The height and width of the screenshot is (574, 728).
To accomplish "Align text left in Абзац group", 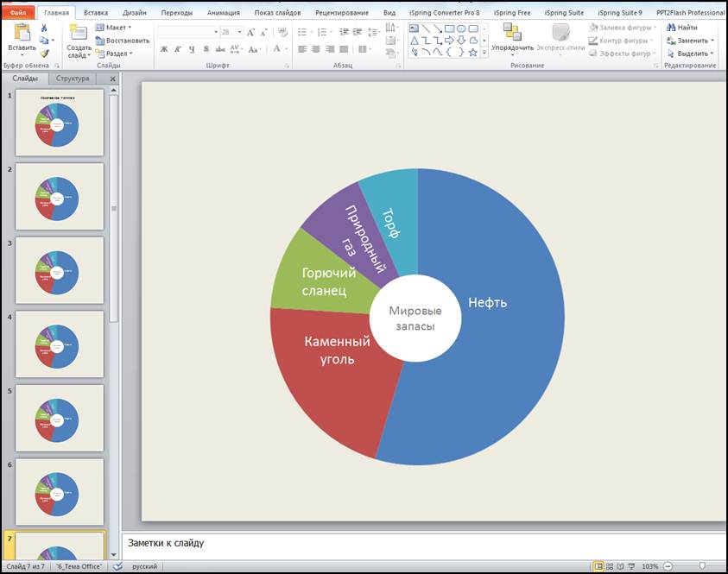I will click(302, 48).
